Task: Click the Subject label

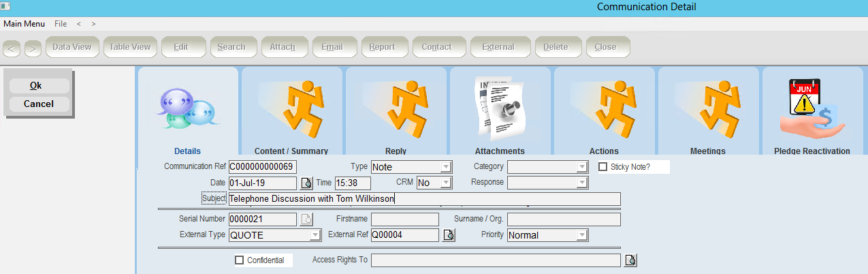Action: point(214,198)
